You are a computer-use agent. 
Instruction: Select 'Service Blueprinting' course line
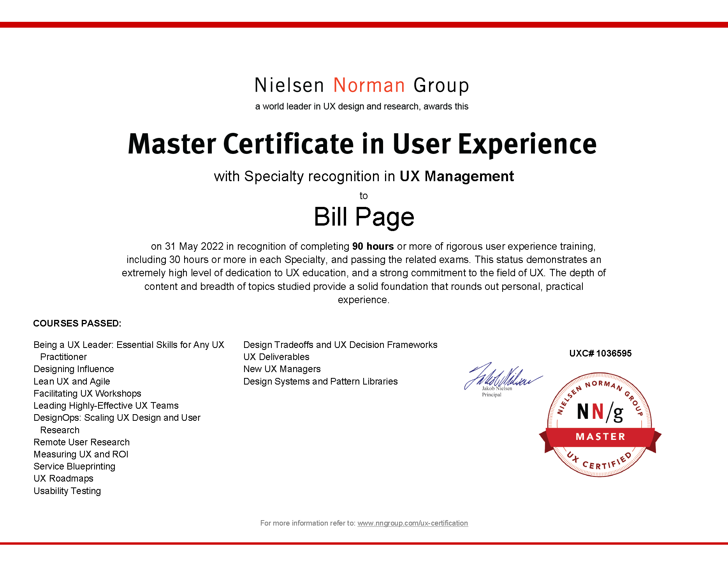tap(74, 466)
